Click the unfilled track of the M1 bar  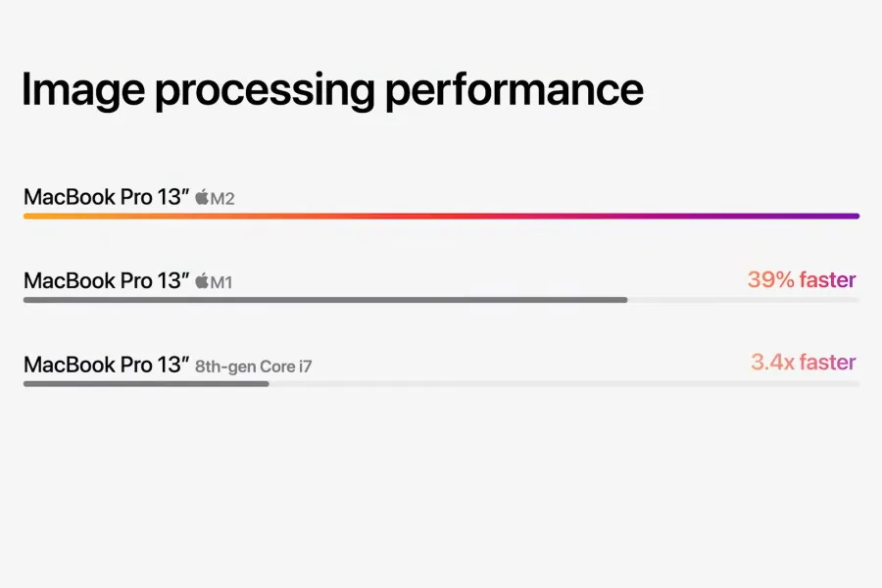pyautogui.click(x=744, y=300)
